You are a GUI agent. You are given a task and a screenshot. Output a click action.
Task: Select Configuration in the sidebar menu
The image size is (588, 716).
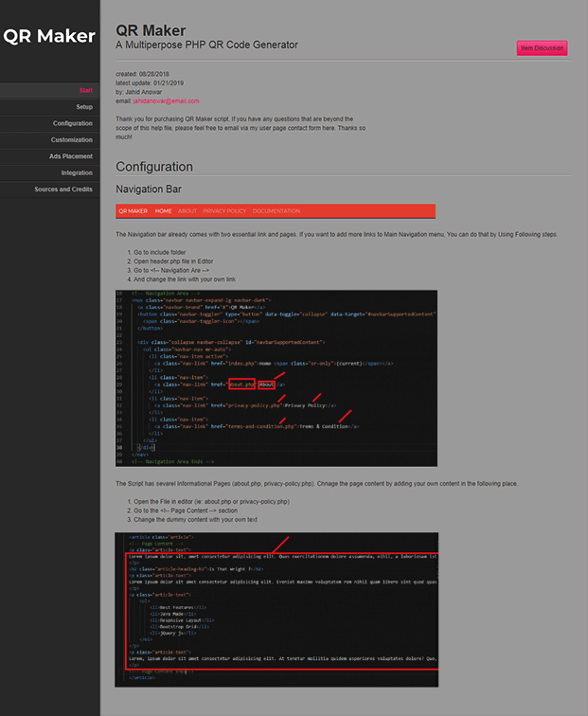73,123
